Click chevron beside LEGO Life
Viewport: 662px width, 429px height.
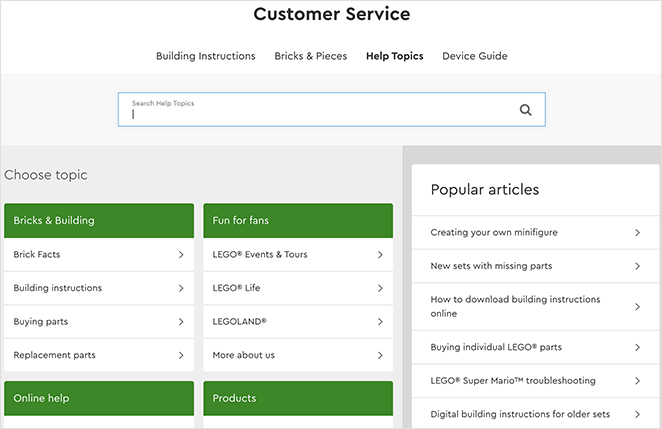[x=380, y=288]
